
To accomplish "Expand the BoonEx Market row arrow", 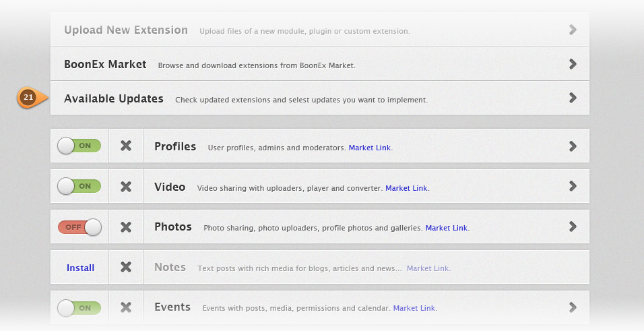I will (573, 64).
